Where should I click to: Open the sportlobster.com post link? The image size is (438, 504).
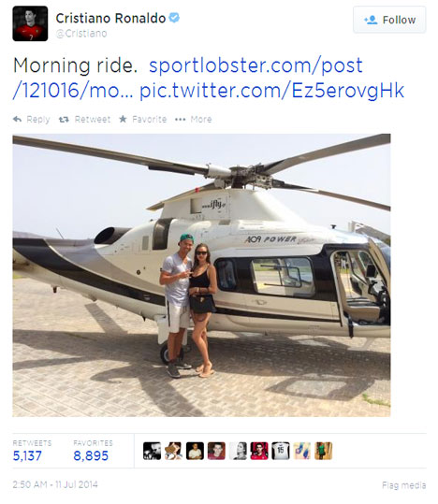coord(187,79)
